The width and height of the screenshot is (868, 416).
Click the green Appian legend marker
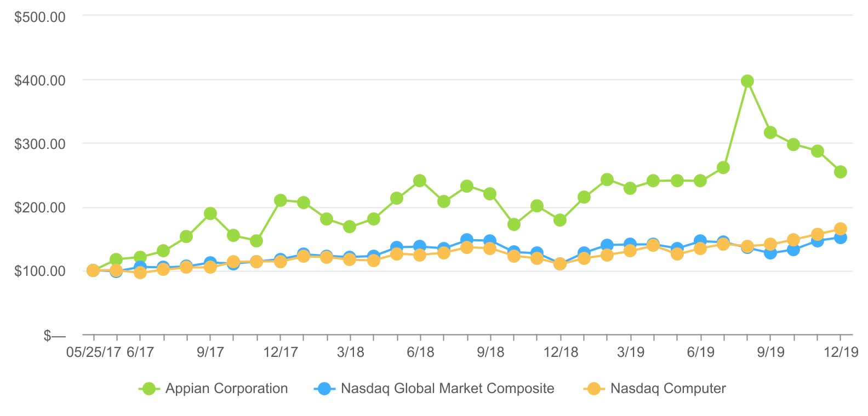point(149,389)
